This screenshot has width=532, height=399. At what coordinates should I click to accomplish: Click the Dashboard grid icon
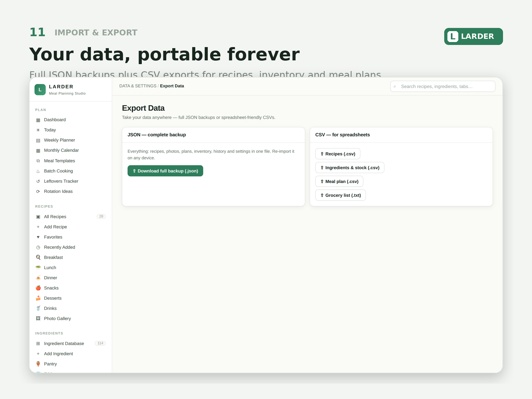38,120
